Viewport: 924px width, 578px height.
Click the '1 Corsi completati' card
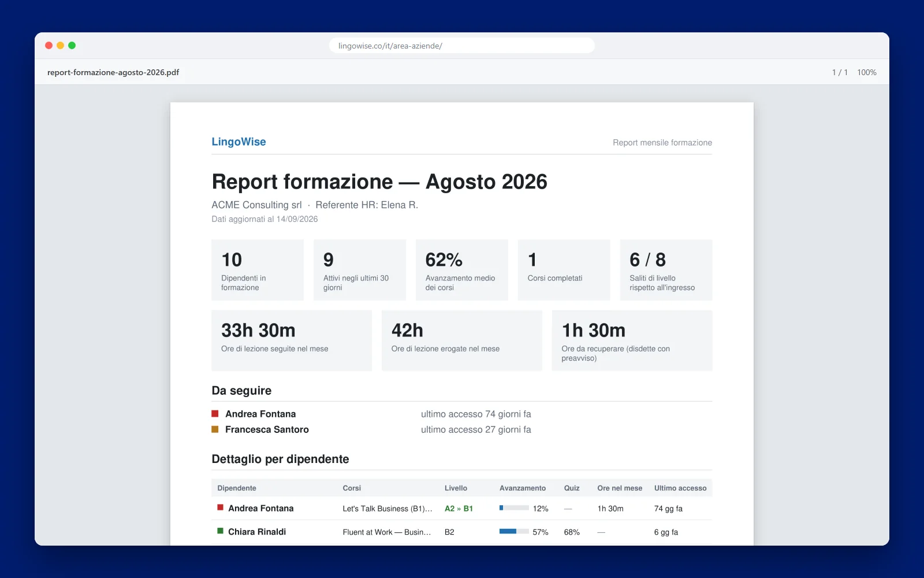(564, 270)
